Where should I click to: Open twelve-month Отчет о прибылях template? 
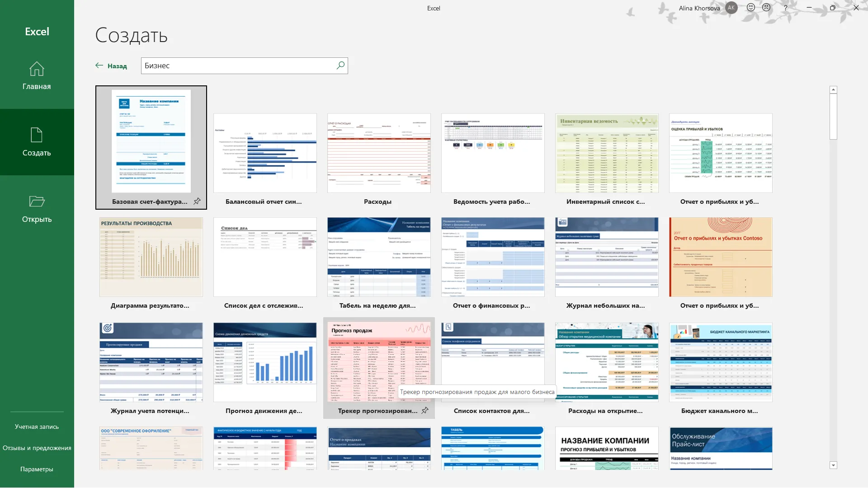(x=721, y=153)
